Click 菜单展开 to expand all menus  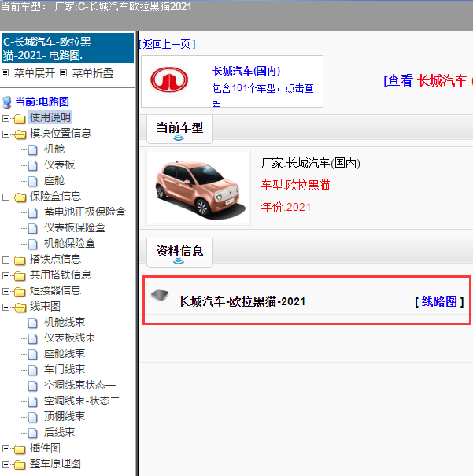click(35, 73)
